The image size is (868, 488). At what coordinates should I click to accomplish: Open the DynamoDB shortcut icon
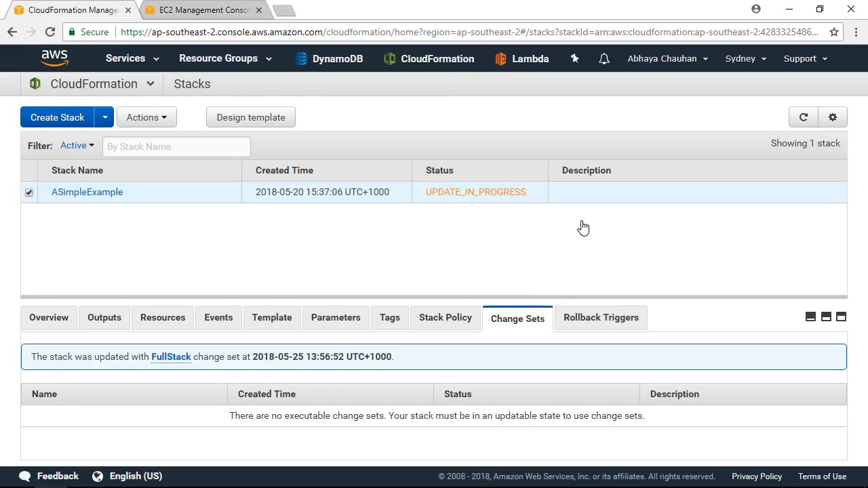pos(301,59)
